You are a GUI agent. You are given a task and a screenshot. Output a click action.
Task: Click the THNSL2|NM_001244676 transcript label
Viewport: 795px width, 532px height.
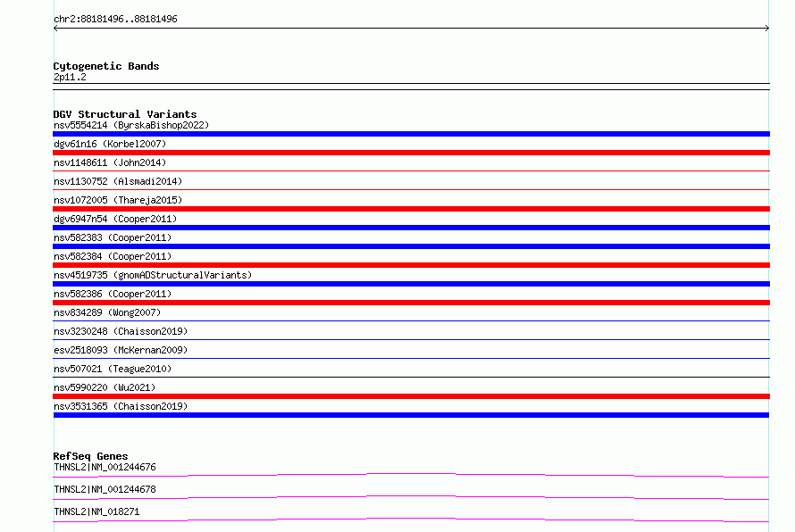[x=105, y=467]
